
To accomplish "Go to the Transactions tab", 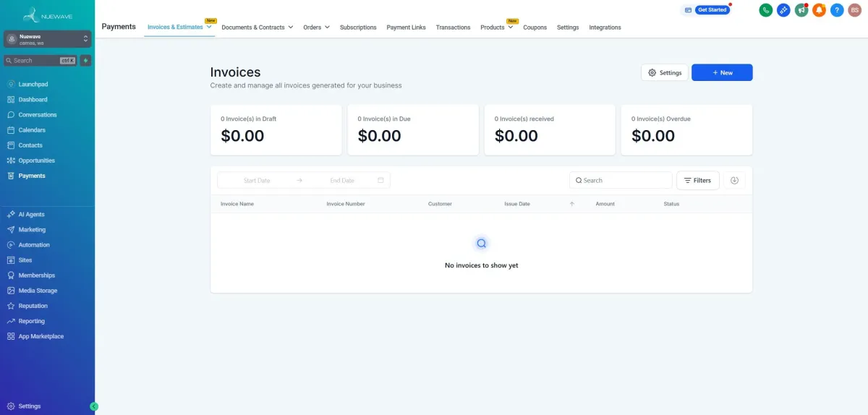I will 453,27.
